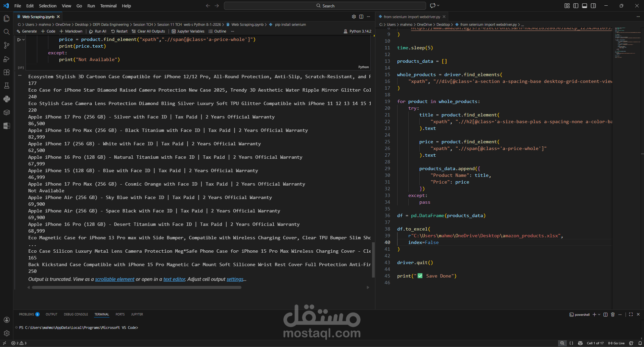644x347 pixels.
Task: Open the Customize Layout control
Action: [x=567, y=6]
